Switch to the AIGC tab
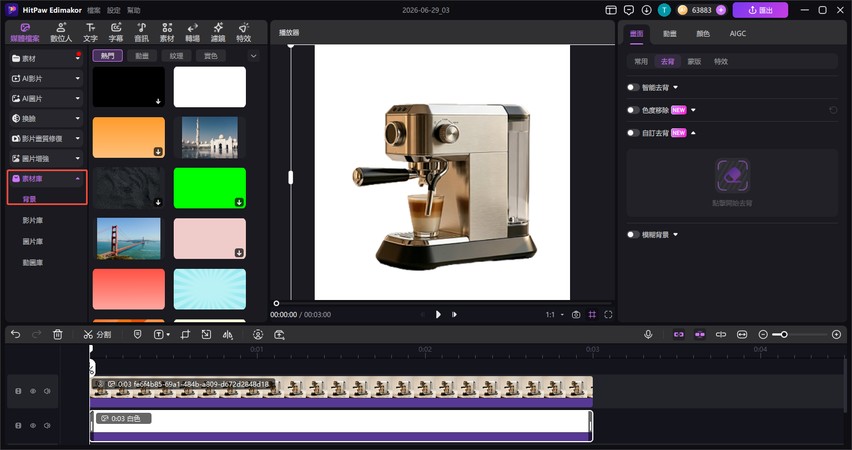The height and width of the screenshot is (450, 852). [737, 34]
